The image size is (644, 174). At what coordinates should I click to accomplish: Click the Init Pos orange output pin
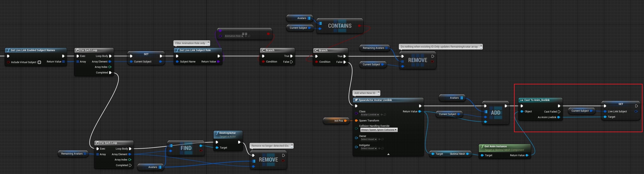point(345,121)
